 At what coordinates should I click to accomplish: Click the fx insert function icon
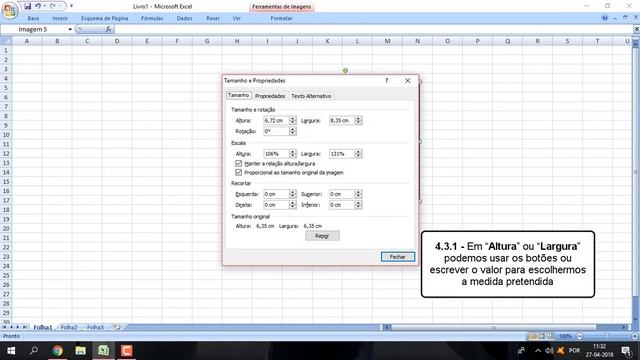[108, 29]
